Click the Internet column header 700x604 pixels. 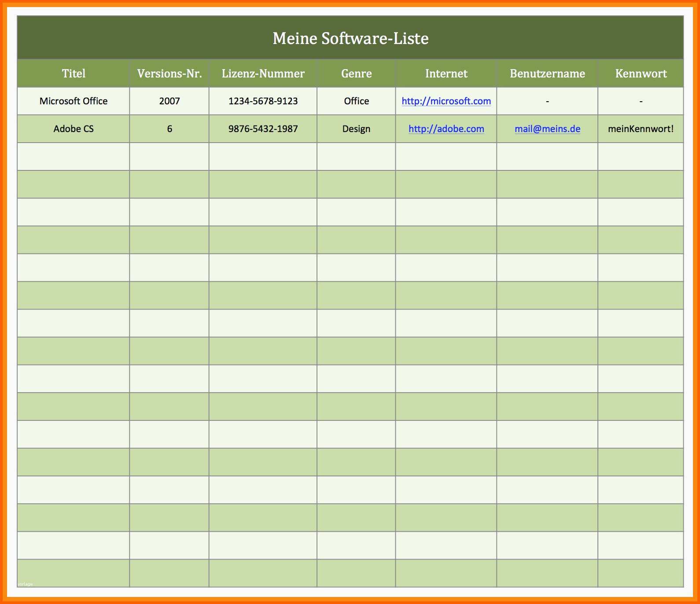[x=446, y=74]
